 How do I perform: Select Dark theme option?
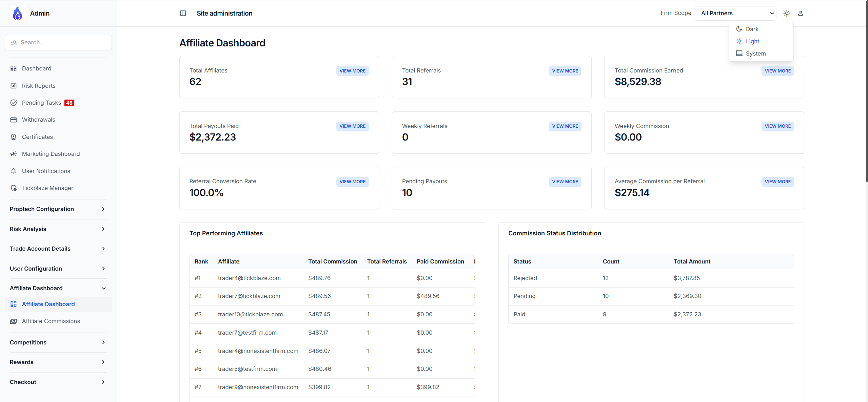752,29
